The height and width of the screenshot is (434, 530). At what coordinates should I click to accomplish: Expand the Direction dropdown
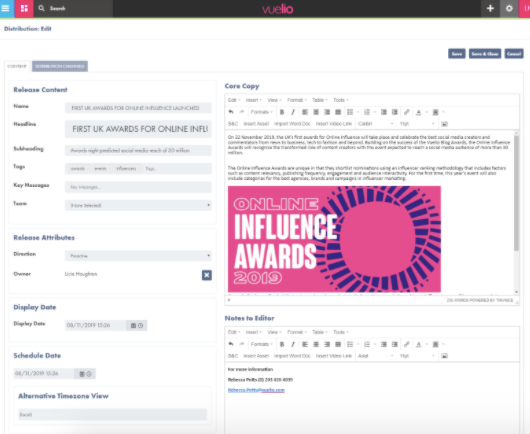click(138, 256)
